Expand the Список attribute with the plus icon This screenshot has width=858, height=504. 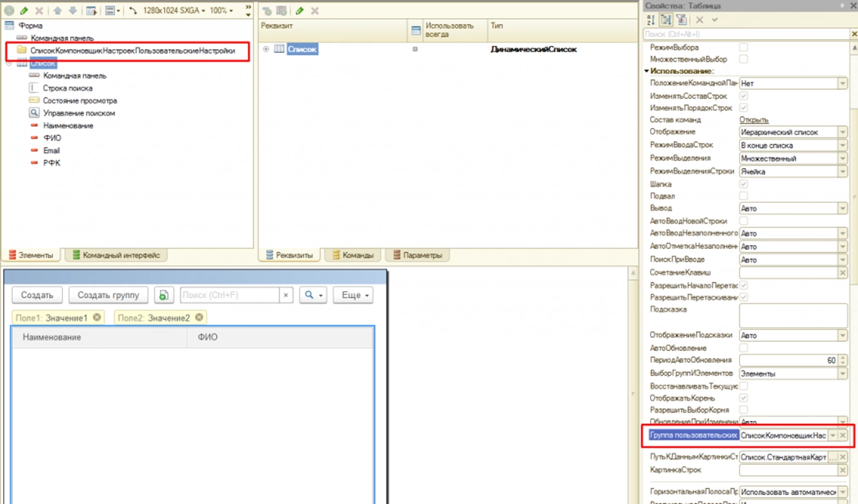pos(266,49)
